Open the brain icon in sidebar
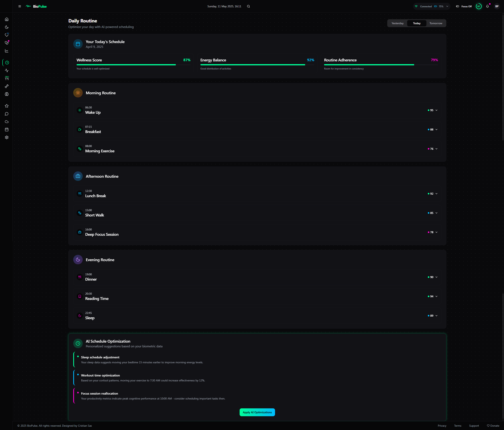 [x=7, y=94]
